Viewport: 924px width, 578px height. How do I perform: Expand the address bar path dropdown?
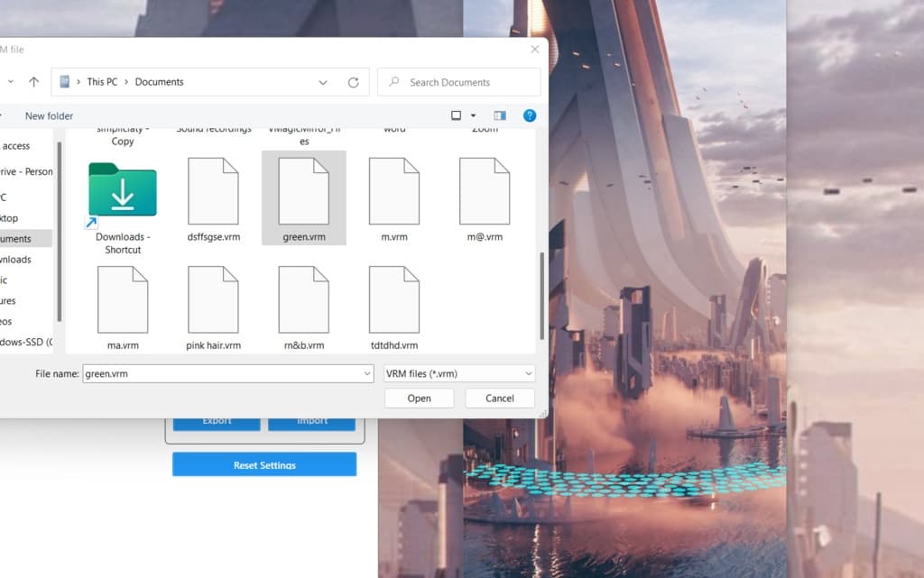coord(323,82)
